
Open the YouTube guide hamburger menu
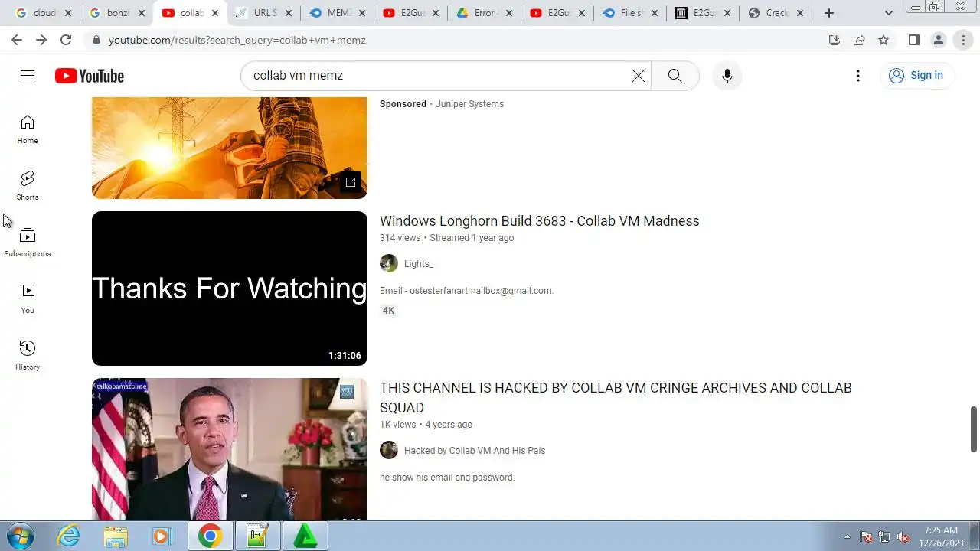[x=28, y=75]
